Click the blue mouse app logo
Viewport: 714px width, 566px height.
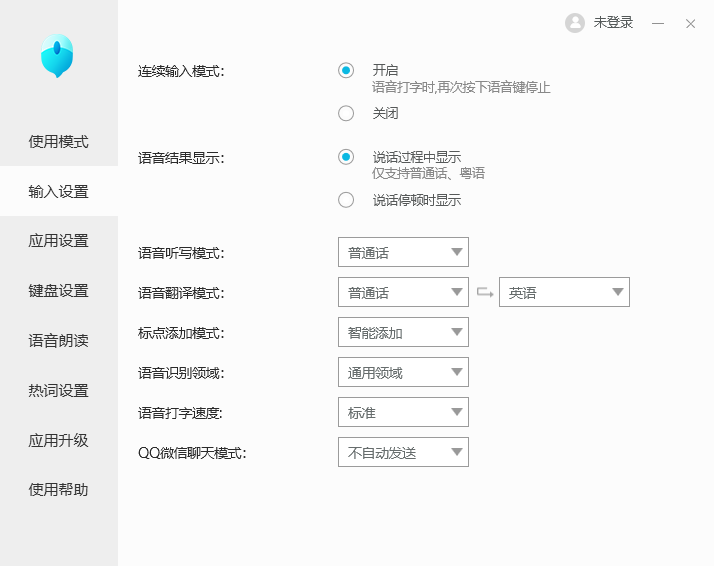point(57,56)
